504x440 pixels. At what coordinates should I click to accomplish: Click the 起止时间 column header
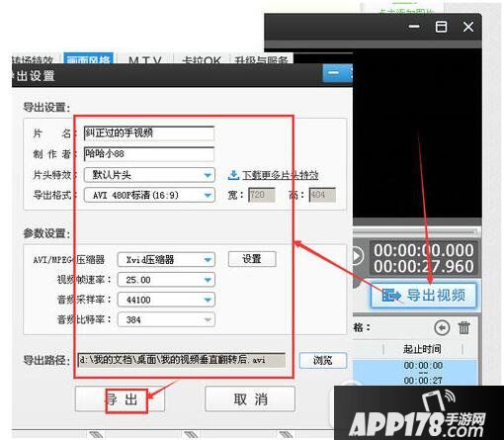[422, 349]
